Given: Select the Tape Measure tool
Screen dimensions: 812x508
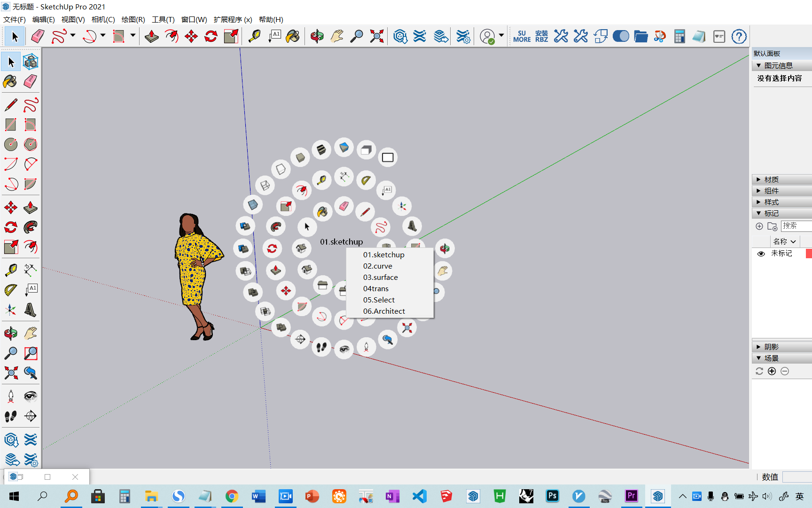Looking at the screenshot, I should pyautogui.click(x=10, y=269).
